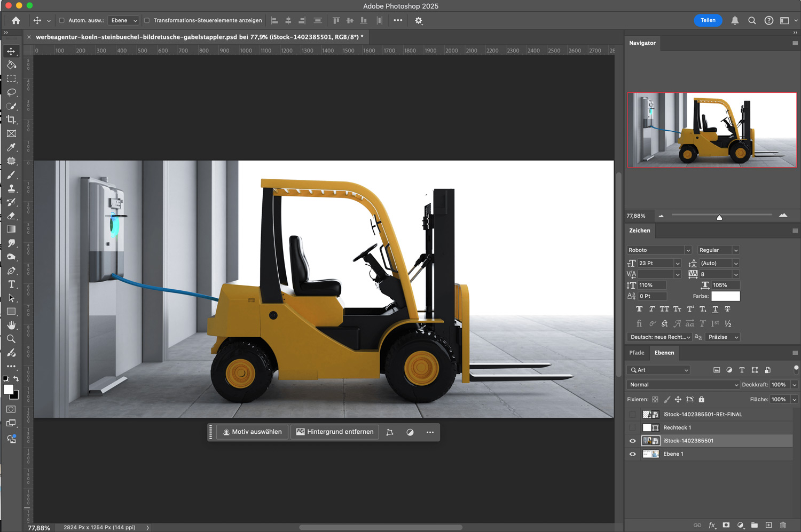801x532 pixels.
Task: Open the foreground color swatch
Action: coord(9,390)
